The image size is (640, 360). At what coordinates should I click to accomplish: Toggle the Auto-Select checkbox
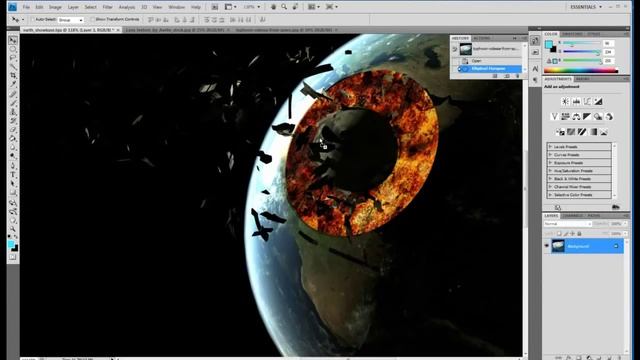(32, 20)
